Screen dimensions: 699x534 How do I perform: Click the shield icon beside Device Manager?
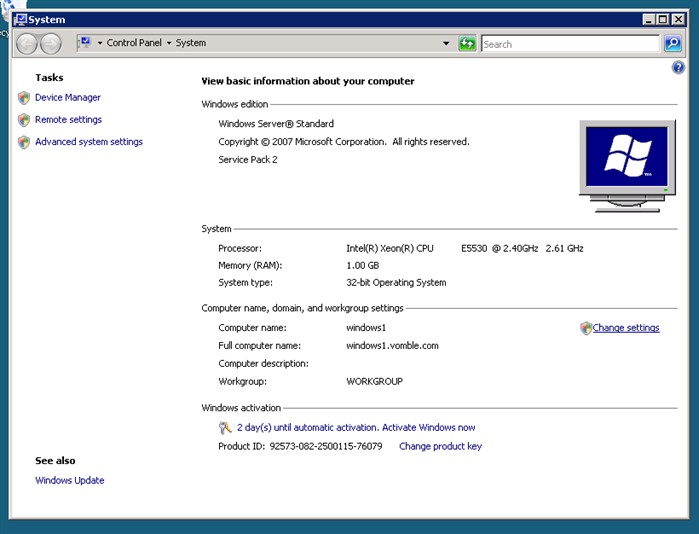click(24, 98)
